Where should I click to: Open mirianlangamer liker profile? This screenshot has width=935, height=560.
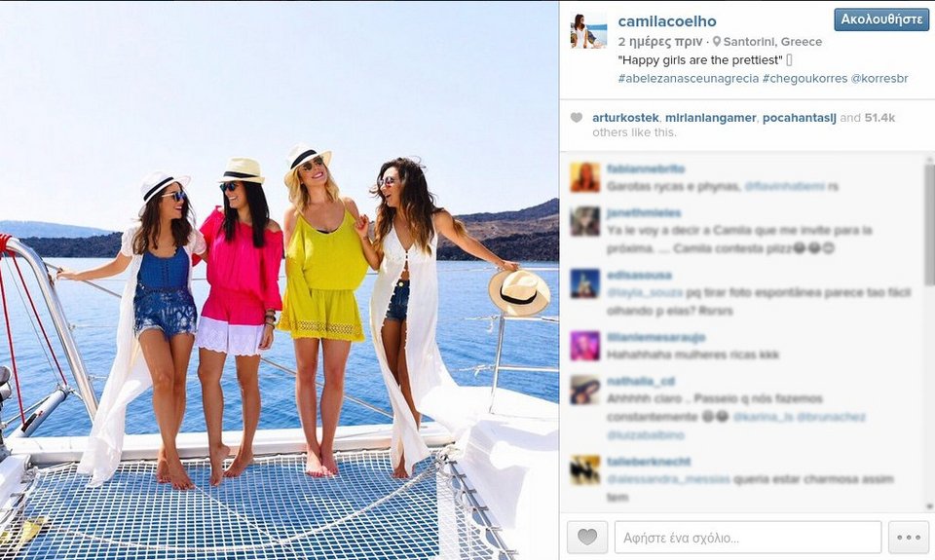(711, 118)
